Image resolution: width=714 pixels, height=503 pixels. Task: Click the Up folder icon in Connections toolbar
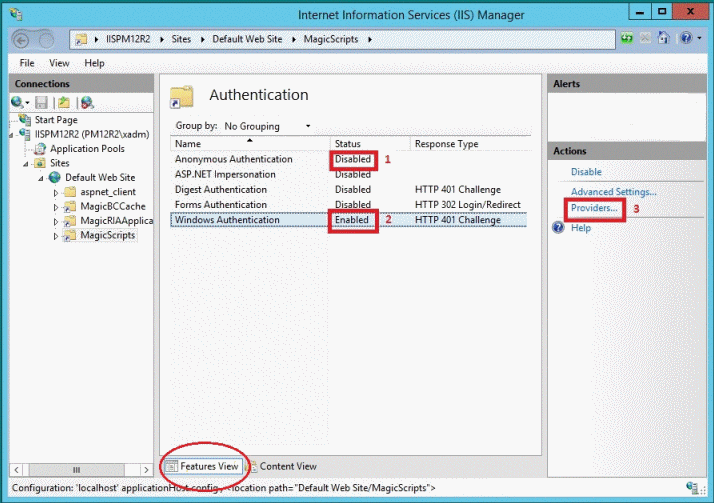point(64,103)
